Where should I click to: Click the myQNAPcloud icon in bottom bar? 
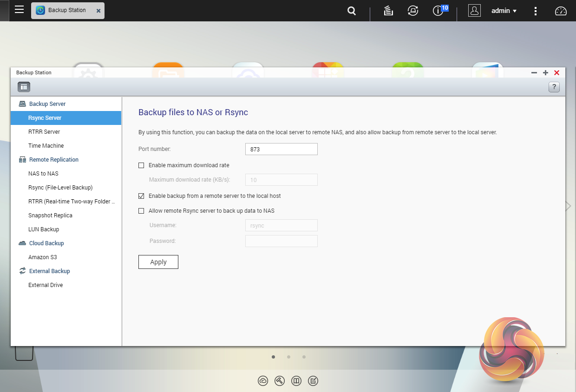pos(263,381)
